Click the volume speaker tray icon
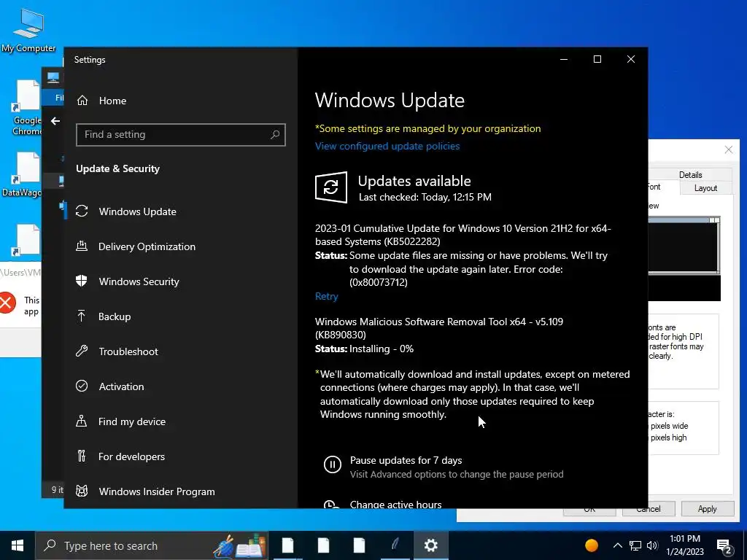 click(652, 545)
